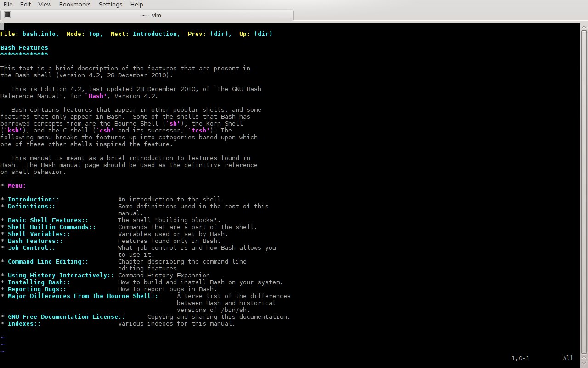Select the '~ : vim' terminal tab
The image size is (588, 368).
point(147,15)
